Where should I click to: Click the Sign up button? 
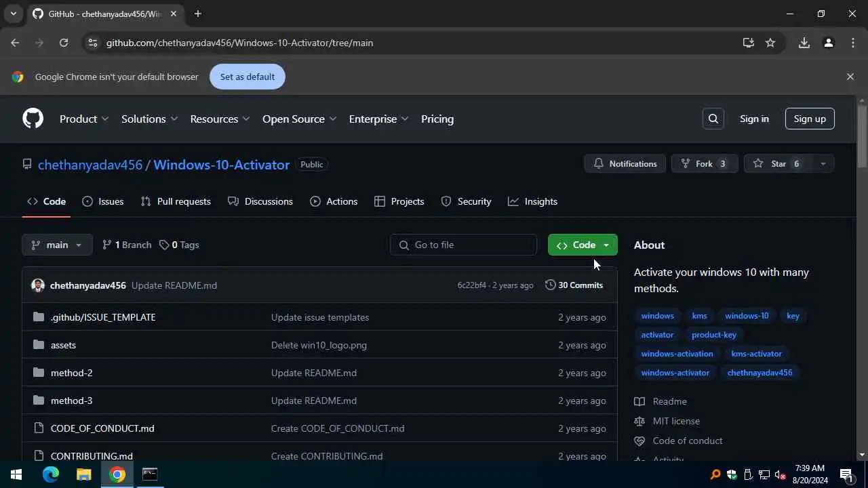click(x=810, y=119)
